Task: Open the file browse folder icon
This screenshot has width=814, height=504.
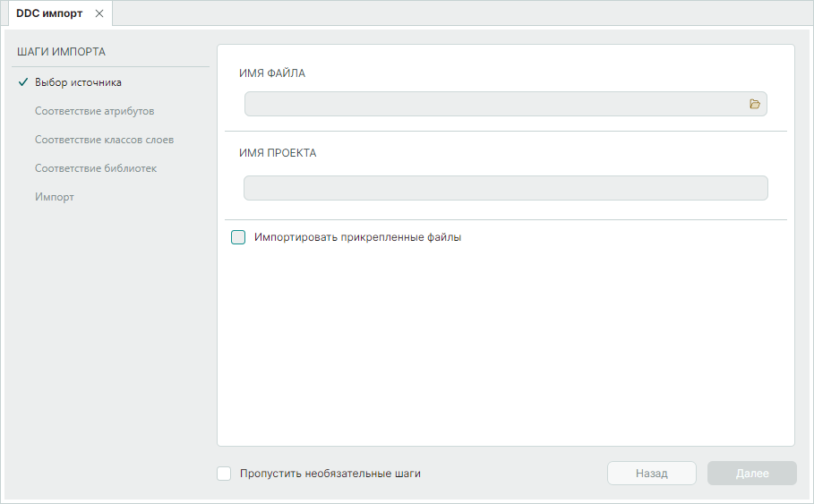Action: click(x=755, y=105)
